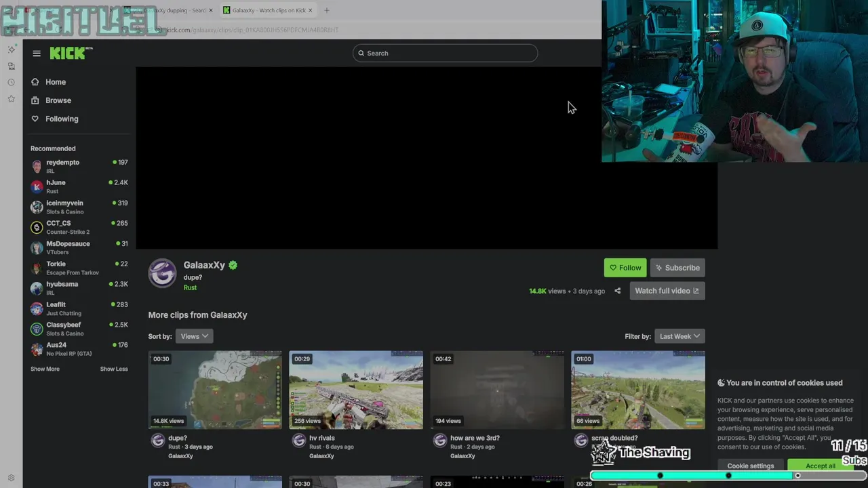Image resolution: width=868 pixels, height=488 pixels.
Task: Click the 'hv rivals' clip title
Action: click(x=322, y=438)
